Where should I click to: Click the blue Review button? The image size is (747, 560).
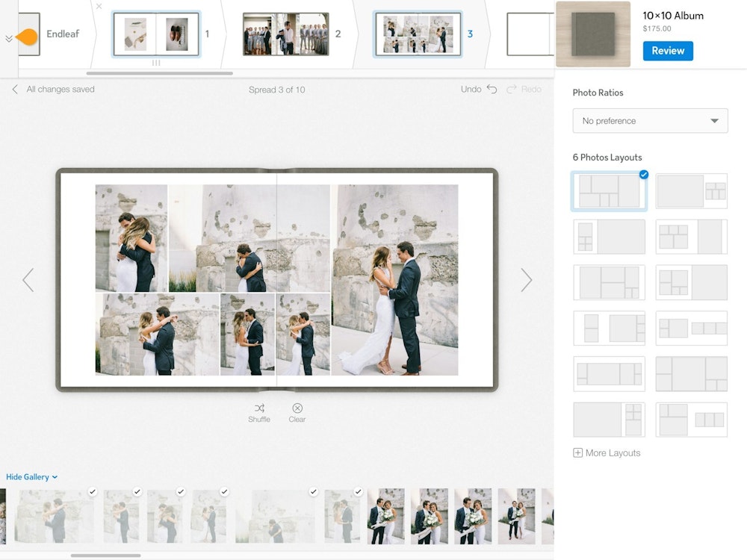(x=668, y=51)
